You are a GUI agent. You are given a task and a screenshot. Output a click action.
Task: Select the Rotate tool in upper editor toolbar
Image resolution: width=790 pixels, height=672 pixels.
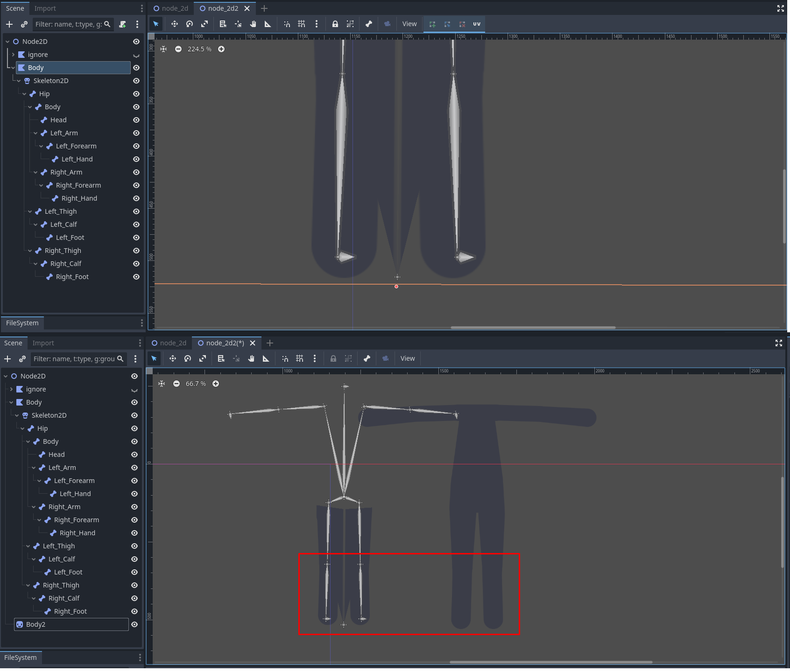point(189,24)
